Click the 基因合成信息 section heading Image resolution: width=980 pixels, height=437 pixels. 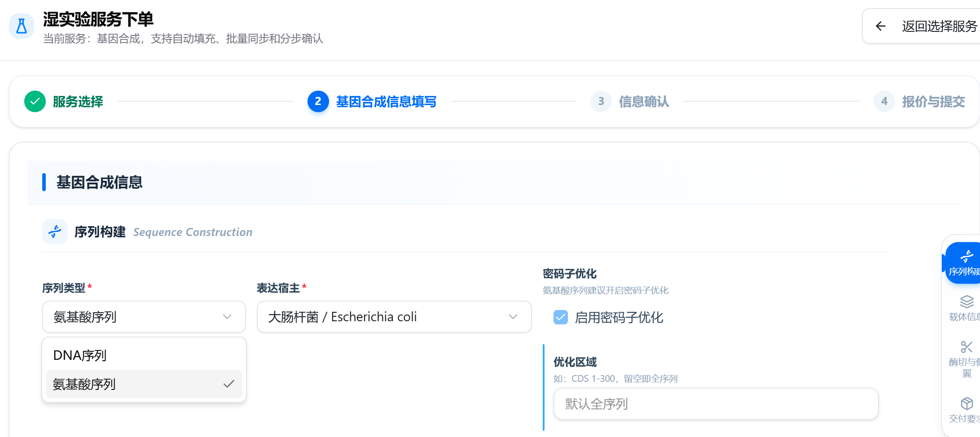click(99, 183)
